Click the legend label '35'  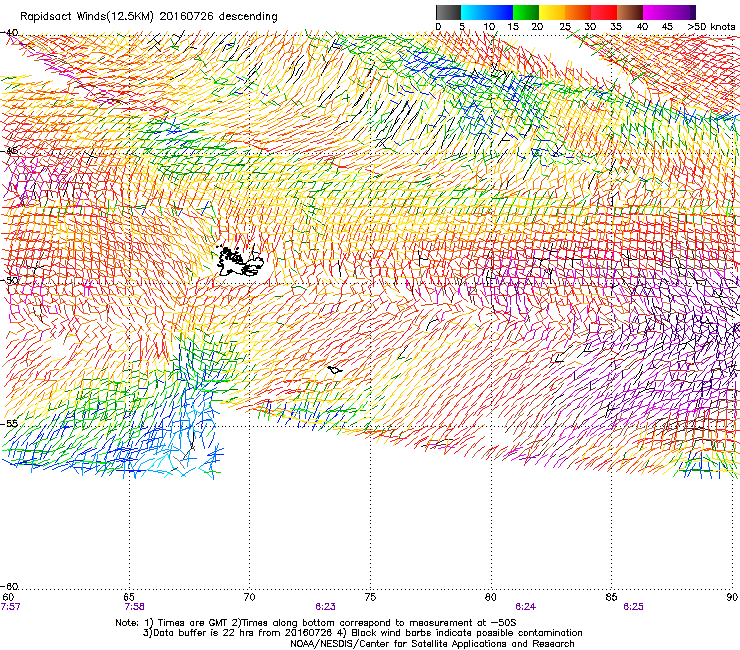point(616,26)
